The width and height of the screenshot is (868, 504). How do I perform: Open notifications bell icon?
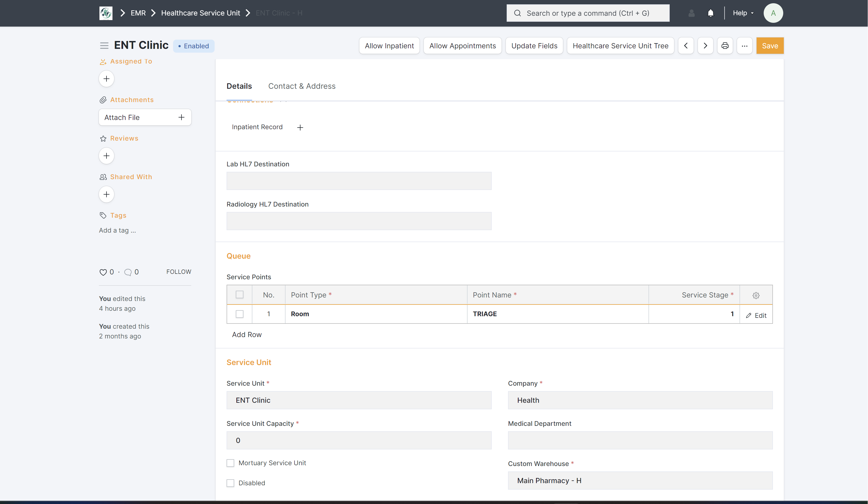[x=711, y=13]
